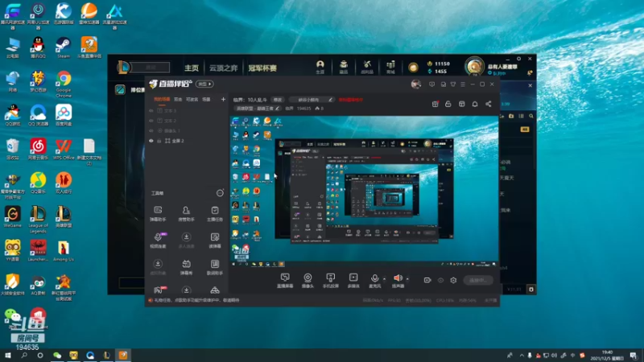The width and height of the screenshot is (644, 362).
Task: Open the multi-person mic-link download tool
Action: point(186,241)
